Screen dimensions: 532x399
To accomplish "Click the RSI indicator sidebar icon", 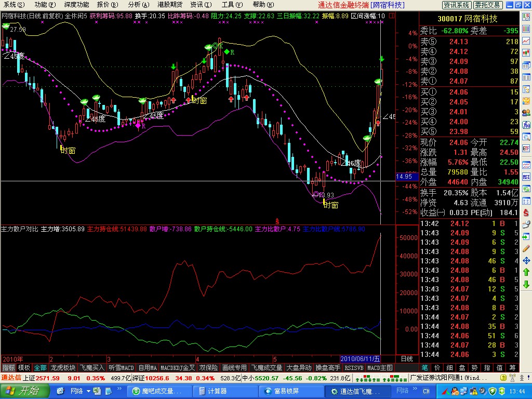I will click(526, 177).
